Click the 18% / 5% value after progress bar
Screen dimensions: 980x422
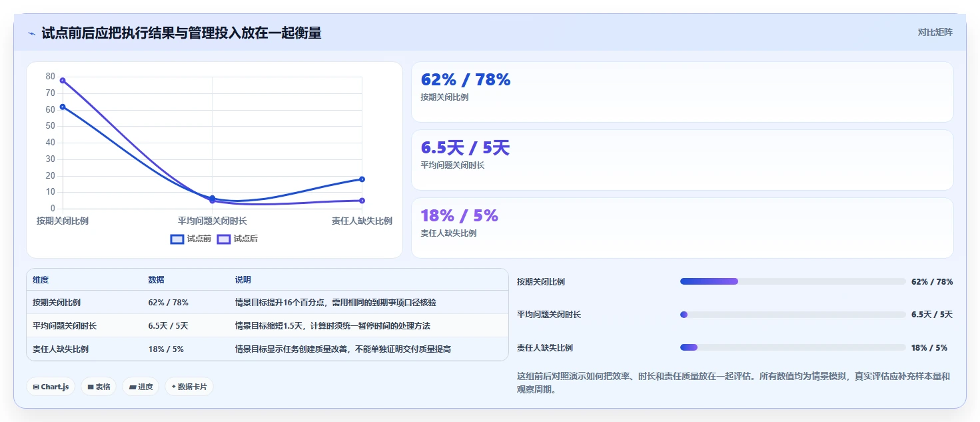click(x=929, y=348)
